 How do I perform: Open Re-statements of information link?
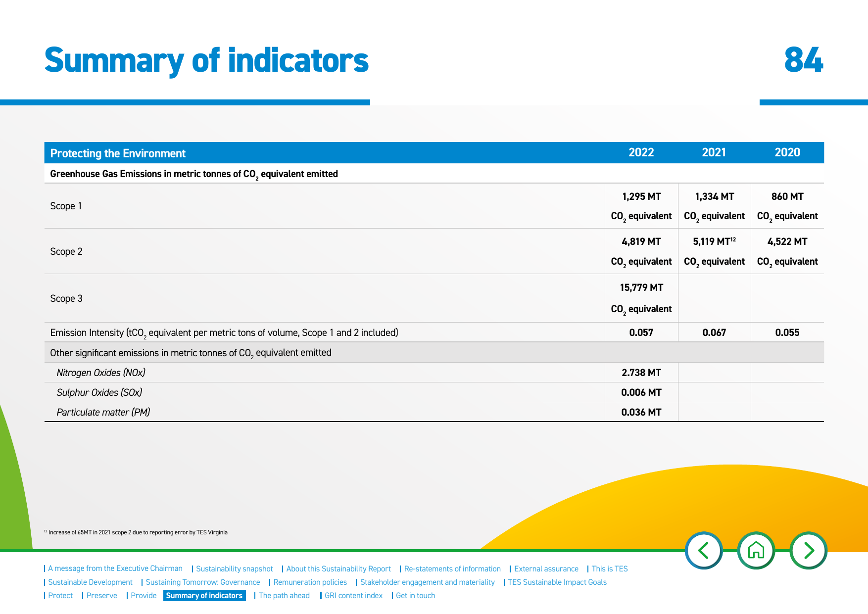pyautogui.click(x=452, y=568)
